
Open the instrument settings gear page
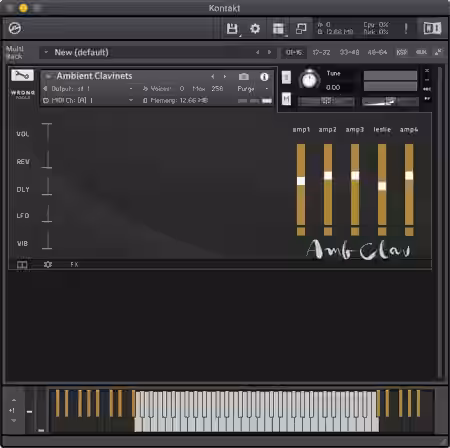[x=48, y=264]
